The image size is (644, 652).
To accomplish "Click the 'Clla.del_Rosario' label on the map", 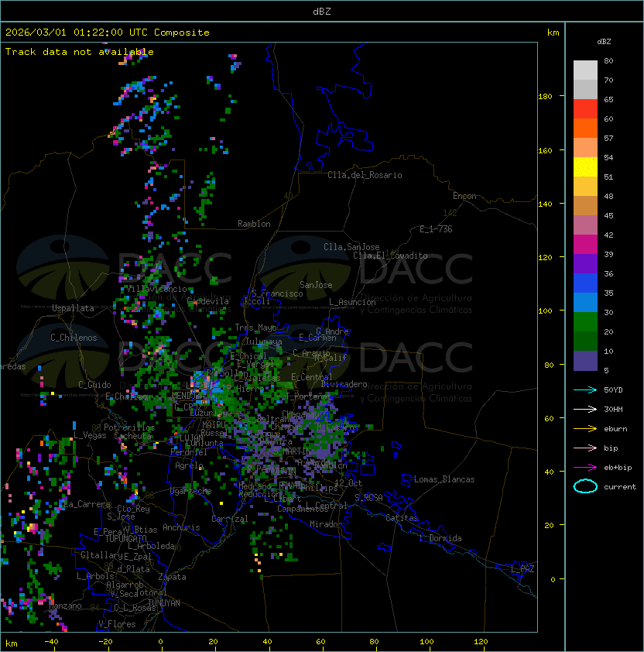I will 365,175.
